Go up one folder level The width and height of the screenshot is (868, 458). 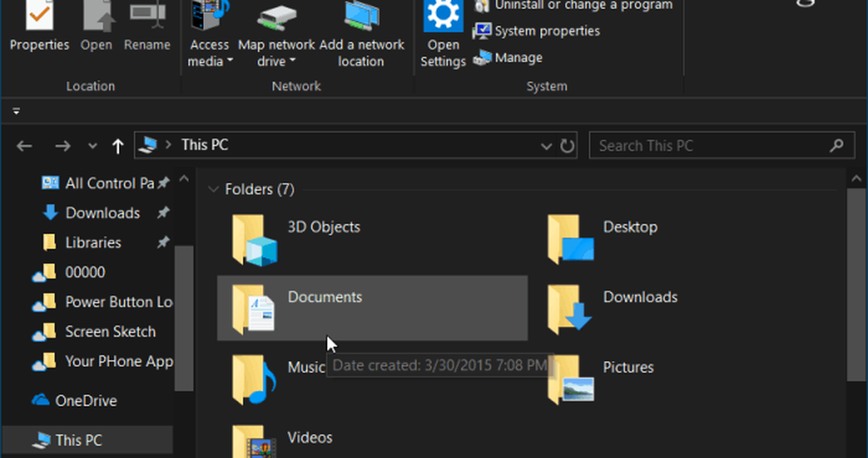coord(118,146)
